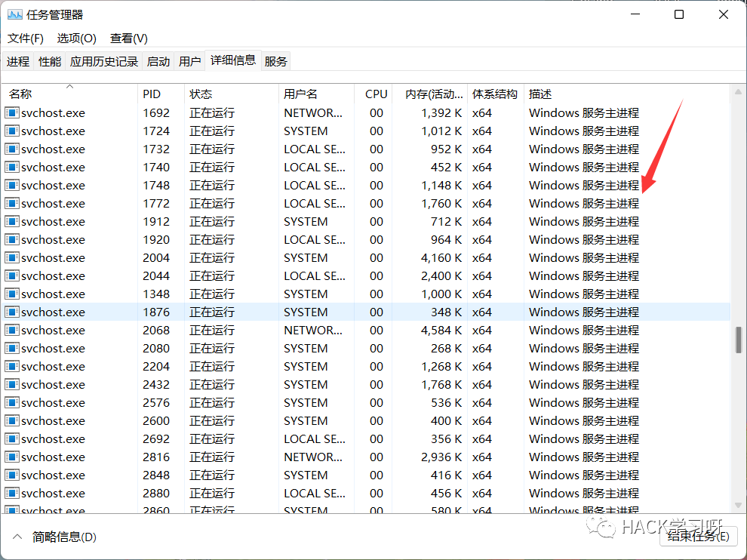This screenshot has width=747, height=560.
Task: Click icon of svchost.exe PID 2576
Action: 12,403
